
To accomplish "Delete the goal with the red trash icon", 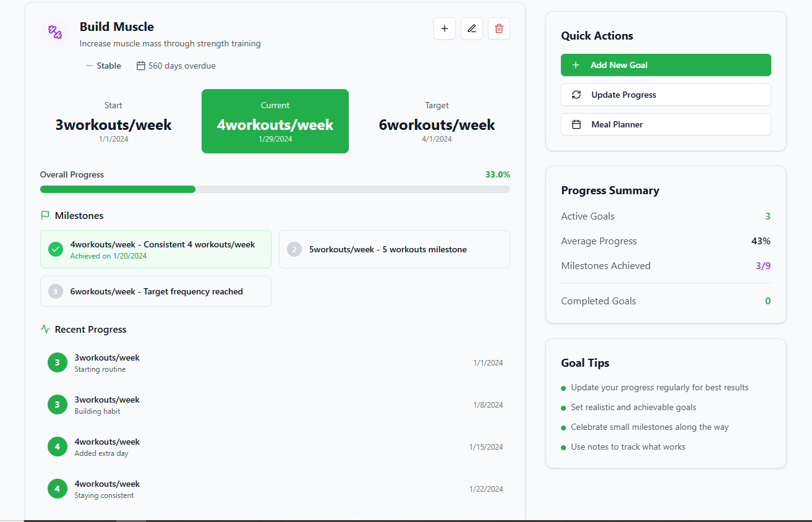I will (498, 28).
